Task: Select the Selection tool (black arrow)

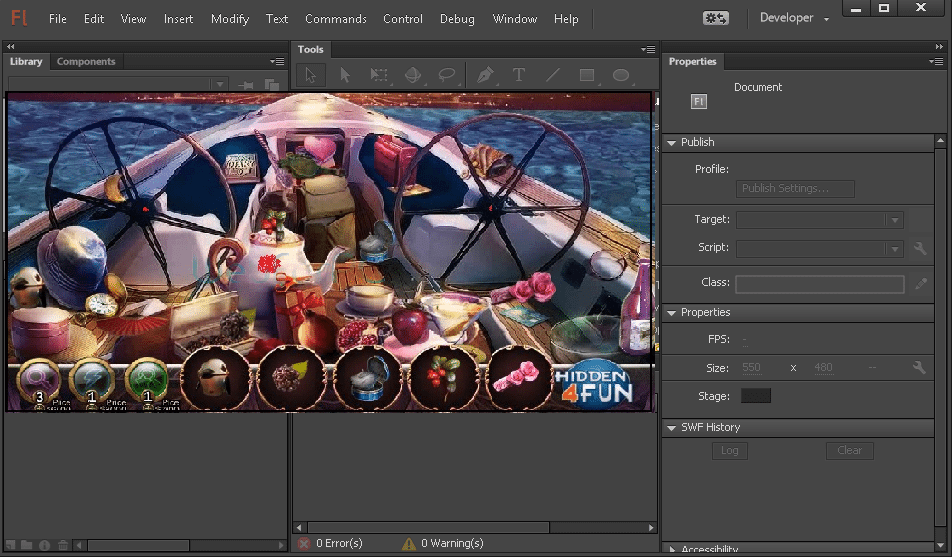Action: coord(311,75)
